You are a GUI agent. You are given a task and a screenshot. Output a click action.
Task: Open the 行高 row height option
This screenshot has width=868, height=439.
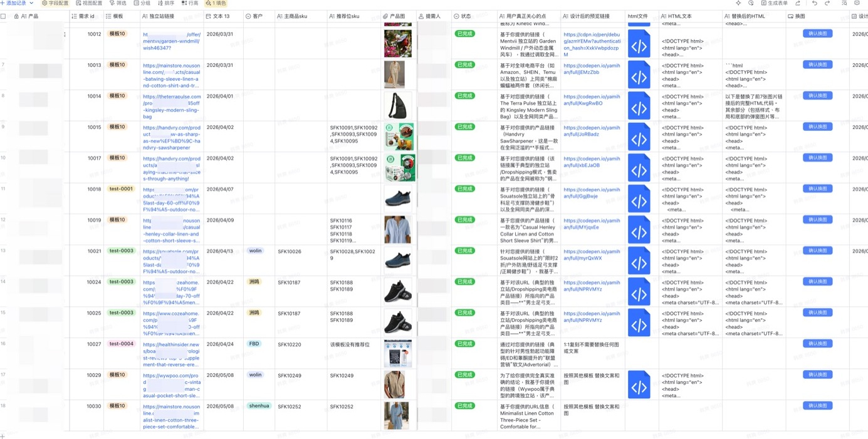[x=190, y=3]
